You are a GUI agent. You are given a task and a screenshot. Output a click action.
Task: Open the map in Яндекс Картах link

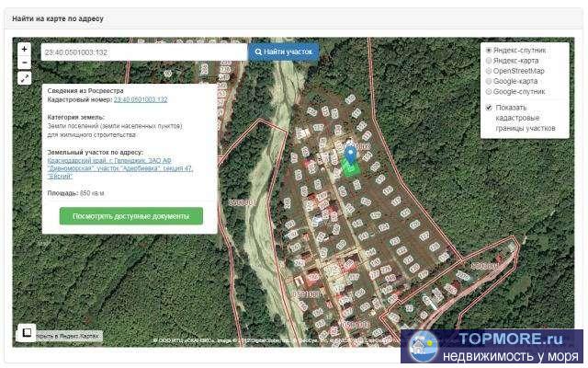click(69, 337)
